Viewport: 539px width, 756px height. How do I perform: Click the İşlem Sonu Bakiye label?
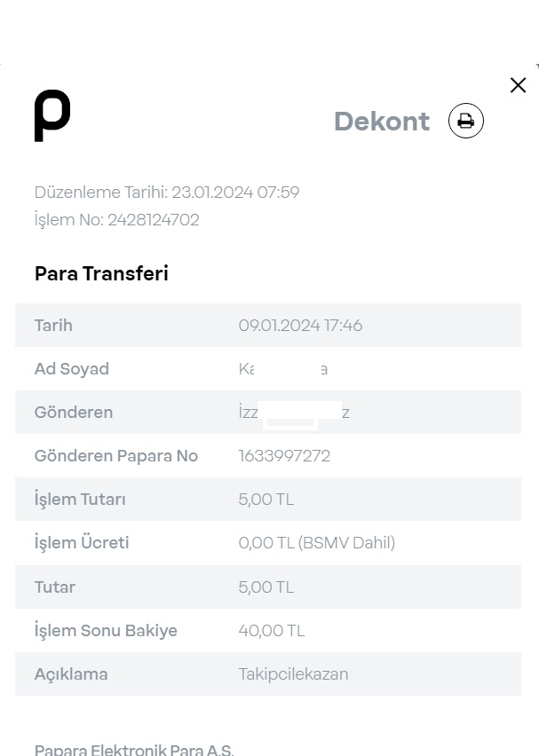(x=106, y=631)
